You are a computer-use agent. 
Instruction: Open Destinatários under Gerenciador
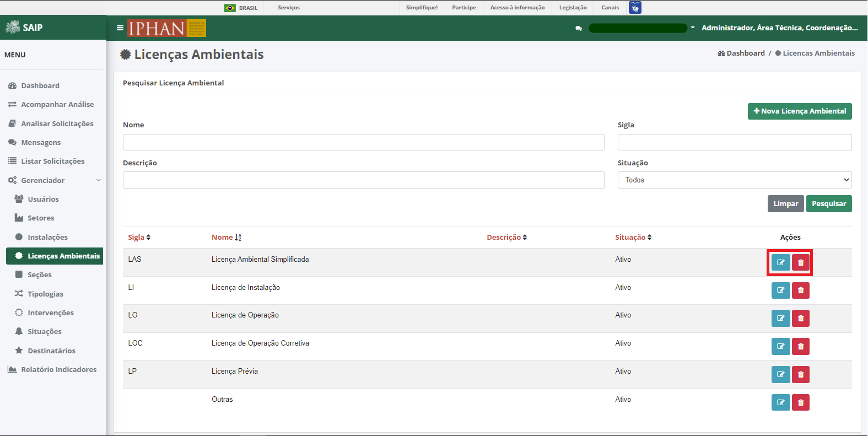tap(51, 351)
